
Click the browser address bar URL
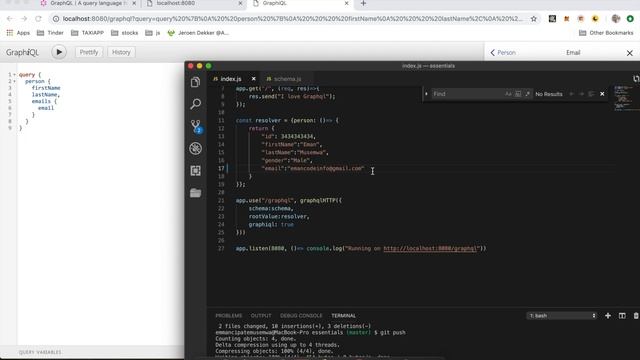(292, 19)
